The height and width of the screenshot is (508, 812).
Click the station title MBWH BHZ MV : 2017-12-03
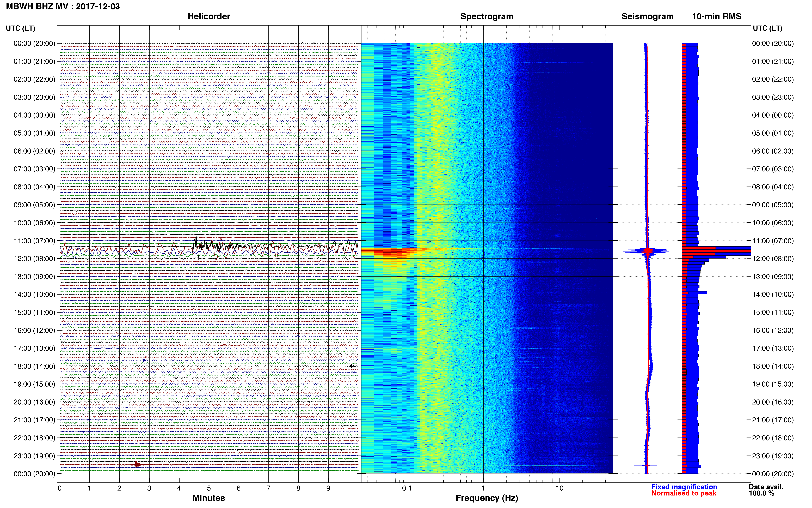click(63, 6)
